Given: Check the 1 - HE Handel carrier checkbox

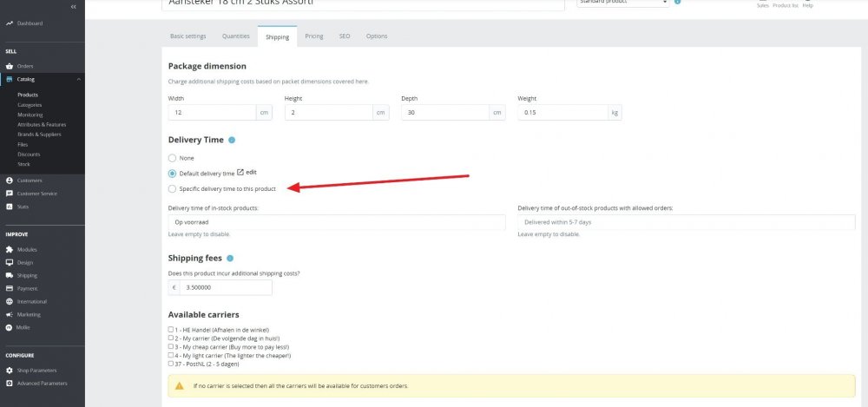Looking at the screenshot, I should point(171,330).
